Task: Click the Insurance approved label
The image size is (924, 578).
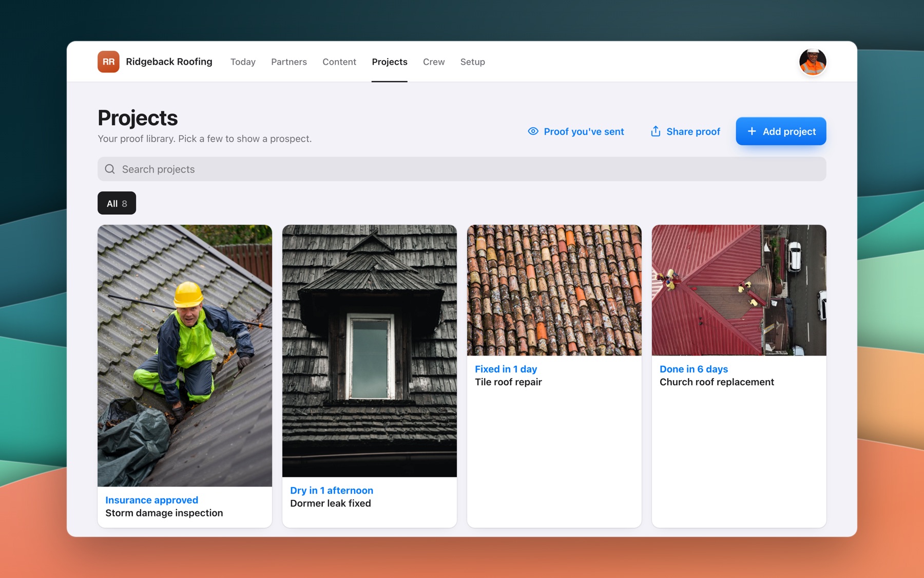Action: pyautogui.click(x=151, y=500)
